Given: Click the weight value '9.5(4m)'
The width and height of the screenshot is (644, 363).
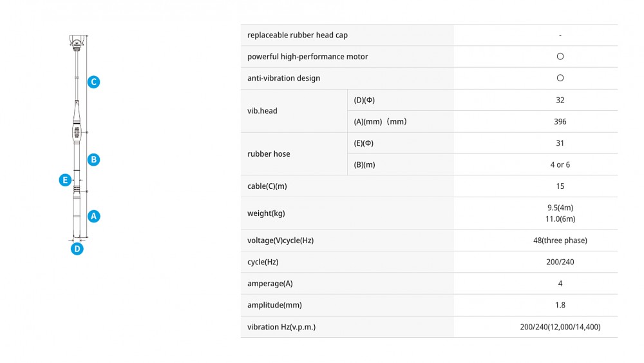Looking at the screenshot, I should click(x=560, y=208).
